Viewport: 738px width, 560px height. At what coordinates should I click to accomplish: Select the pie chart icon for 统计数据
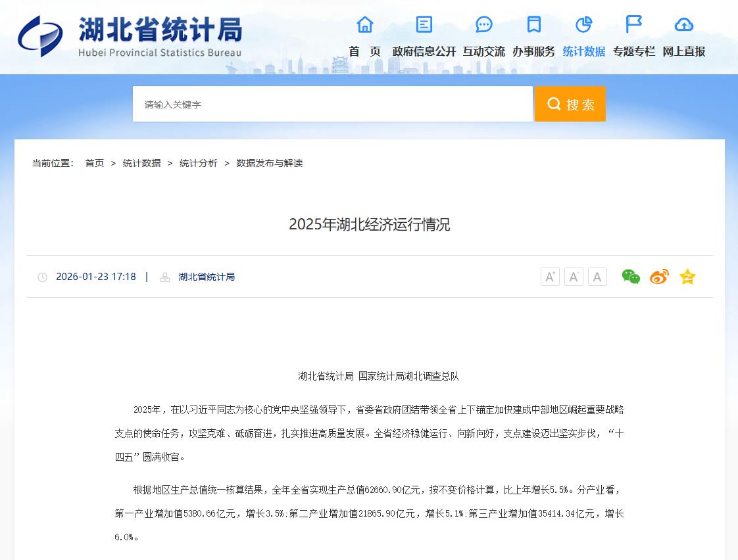[x=583, y=25]
